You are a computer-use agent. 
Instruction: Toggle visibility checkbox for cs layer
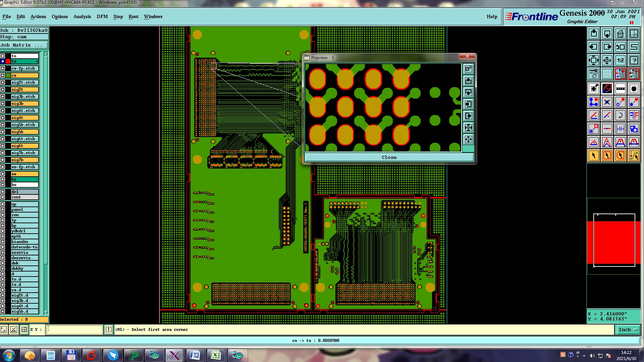coord(3,75)
